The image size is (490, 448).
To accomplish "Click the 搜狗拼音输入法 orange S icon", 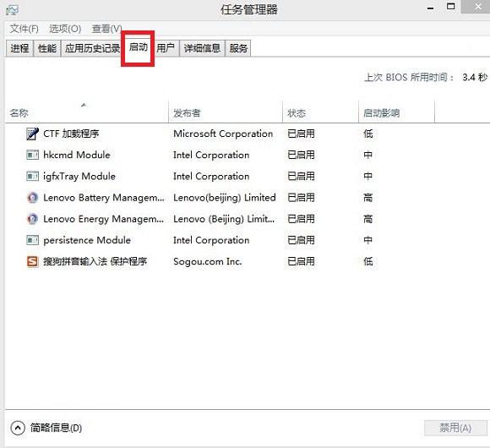I will click(32, 261).
